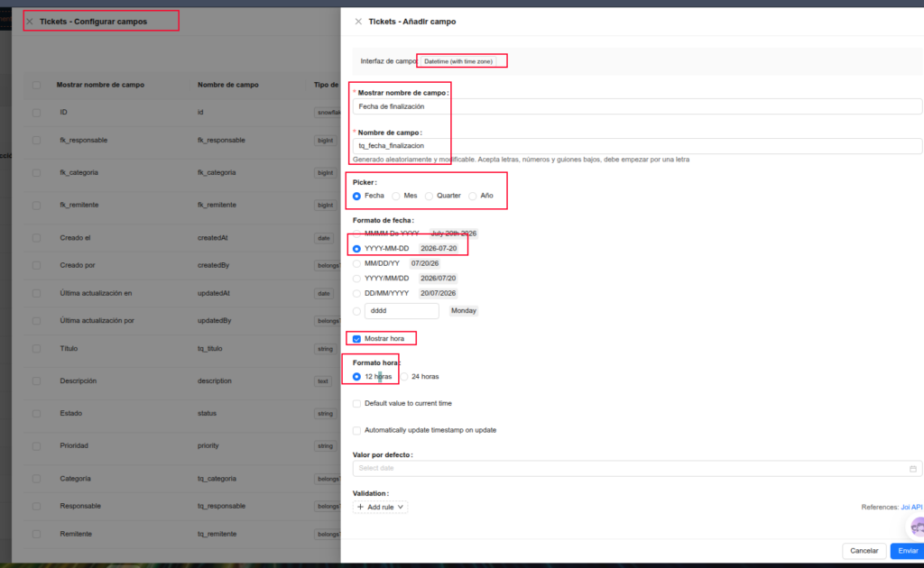Screen dimensions: 924x568
Task: Choose the YYYY-MM-DD date format
Action: [x=356, y=249]
